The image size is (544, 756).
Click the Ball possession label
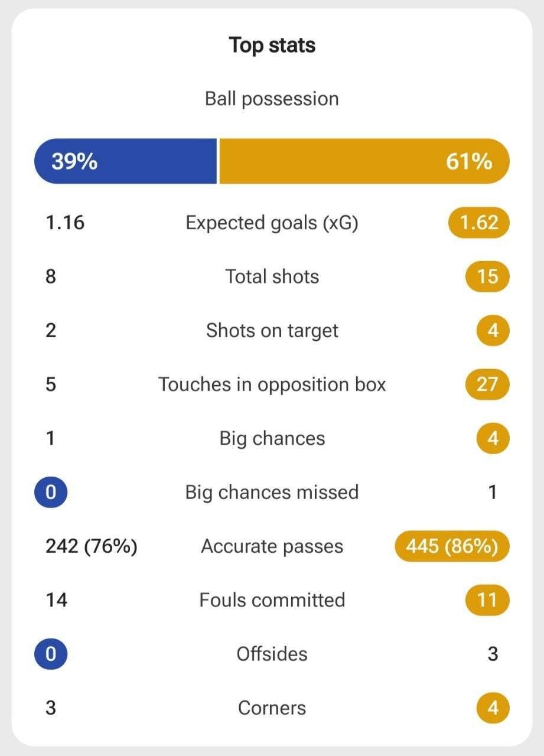click(x=272, y=99)
